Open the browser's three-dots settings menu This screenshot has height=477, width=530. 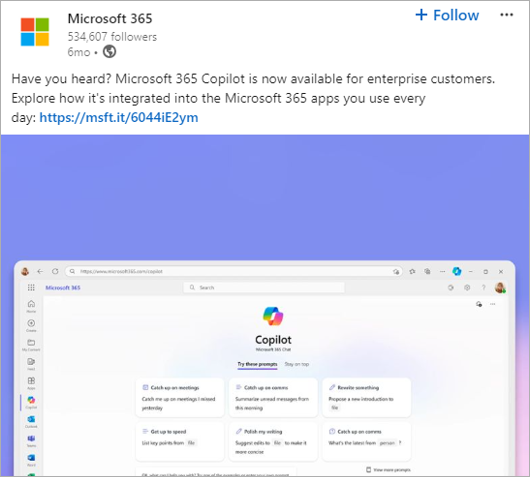pos(442,271)
